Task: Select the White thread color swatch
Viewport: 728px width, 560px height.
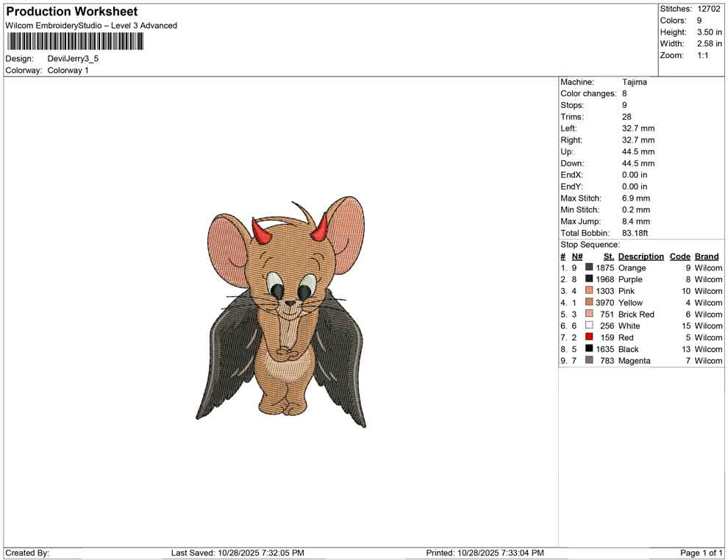Action: [589, 326]
